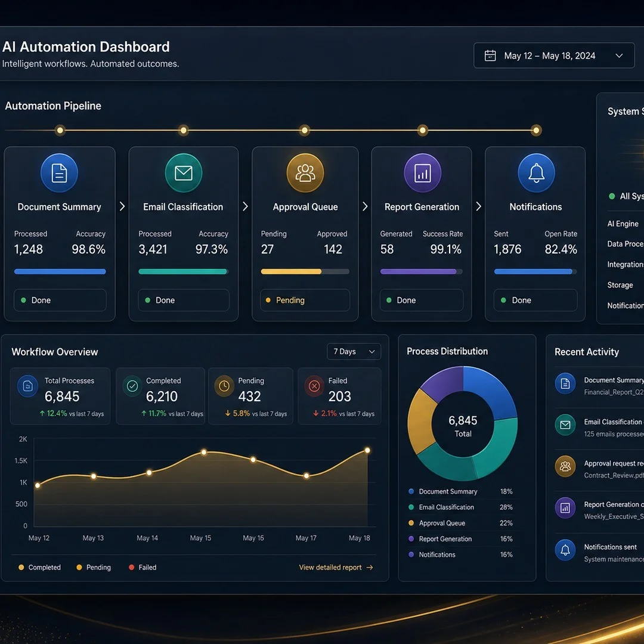This screenshot has width=644, height=644.
Task: Click the Failed processes red X icon
Action: pos(314,386)
